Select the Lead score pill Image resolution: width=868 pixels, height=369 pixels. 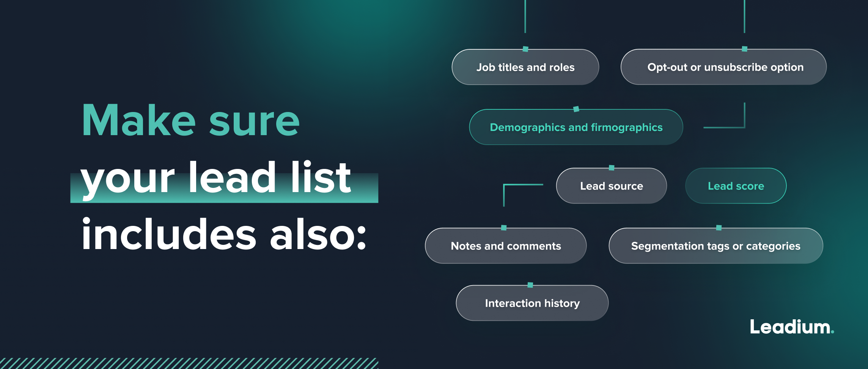pyautogui.click(x=736, y=186)
